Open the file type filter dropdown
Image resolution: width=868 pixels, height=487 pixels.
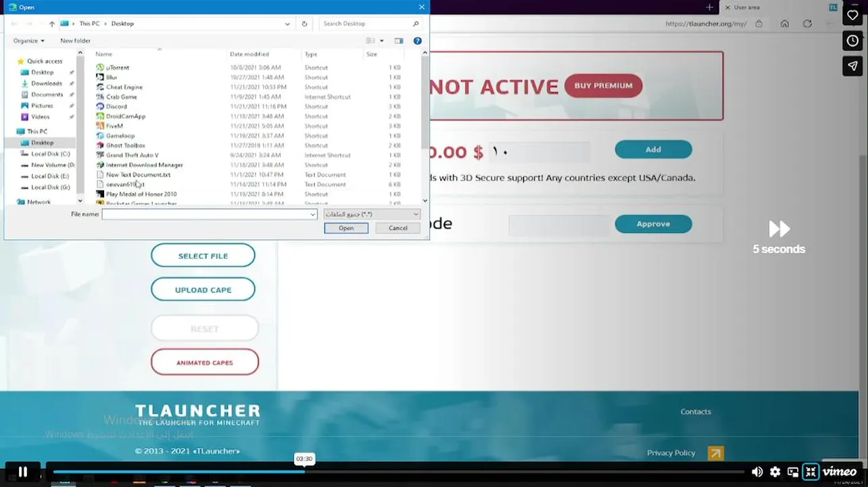coord(372,214)
